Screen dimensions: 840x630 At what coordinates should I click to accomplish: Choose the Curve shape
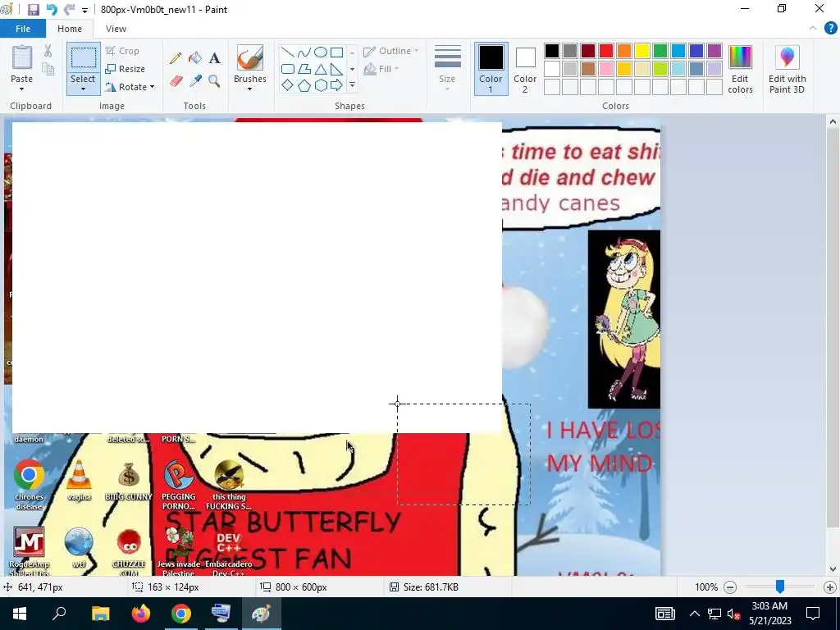click(x=304, y=52)
